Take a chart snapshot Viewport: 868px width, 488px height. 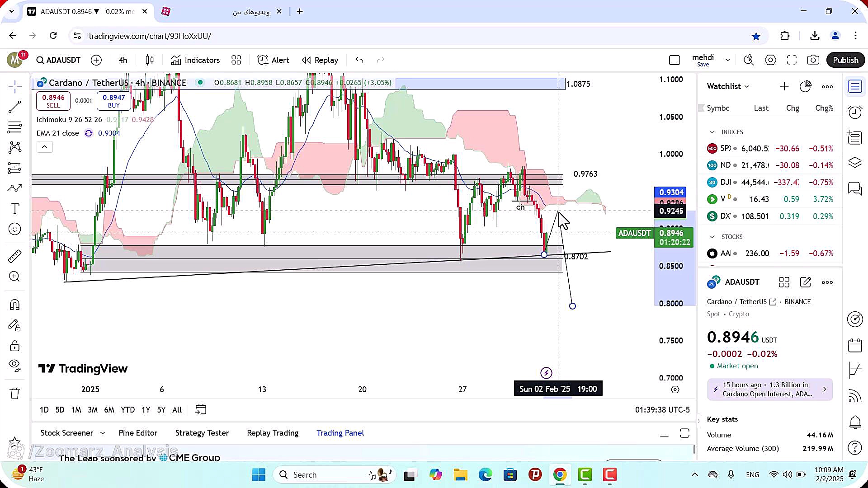tap(813, 60)
